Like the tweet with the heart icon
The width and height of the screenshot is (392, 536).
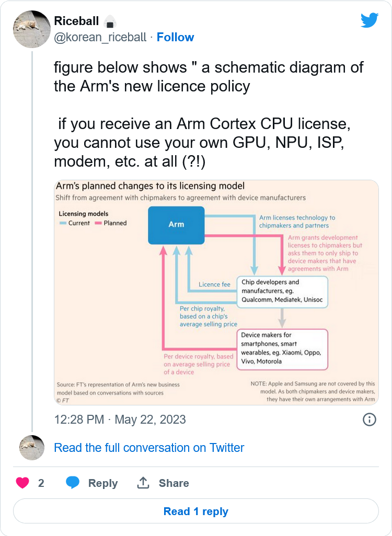[x=22, y=483]
